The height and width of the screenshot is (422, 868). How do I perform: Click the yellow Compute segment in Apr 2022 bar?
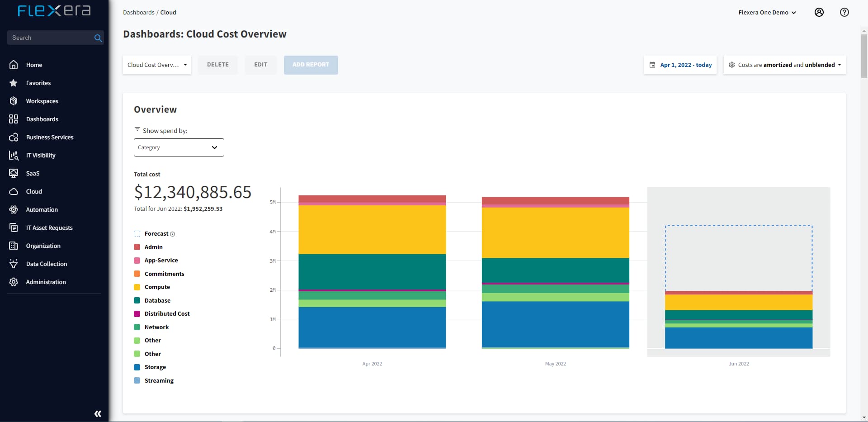[x=372, y=230]
